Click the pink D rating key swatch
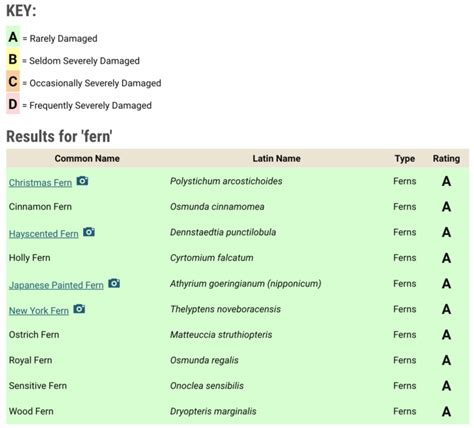 tap(13, 104)
